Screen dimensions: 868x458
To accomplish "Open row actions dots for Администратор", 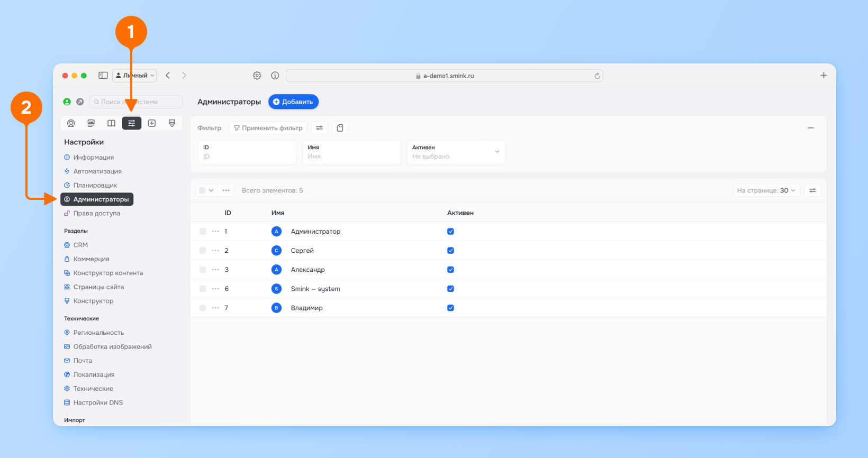I will 215,232.
